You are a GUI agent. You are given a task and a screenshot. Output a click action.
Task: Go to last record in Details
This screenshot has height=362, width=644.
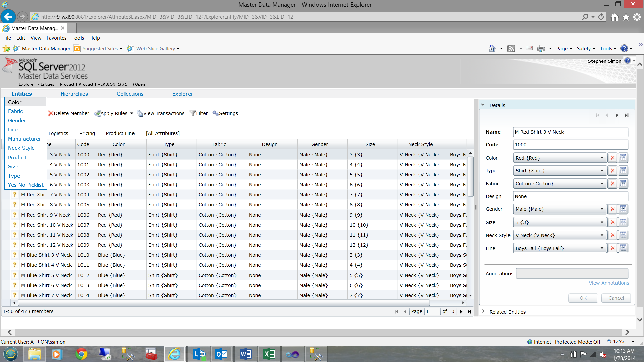[x=626, y=115]
